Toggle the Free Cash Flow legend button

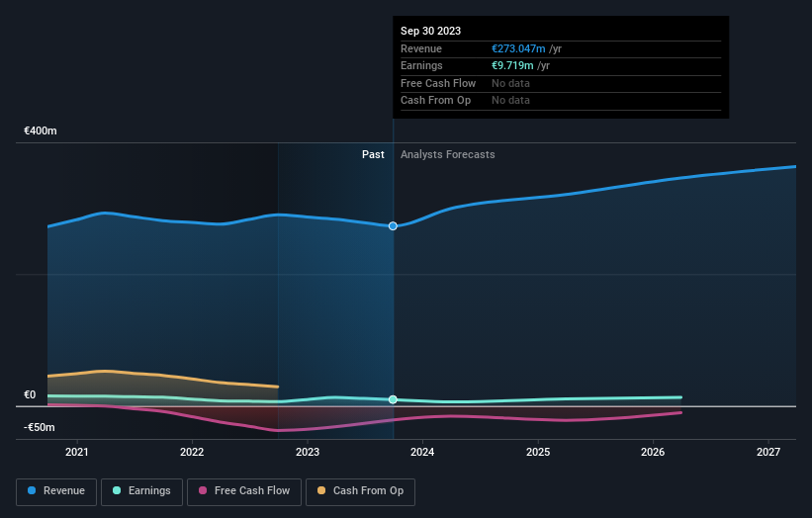click(x=244, y=491)
